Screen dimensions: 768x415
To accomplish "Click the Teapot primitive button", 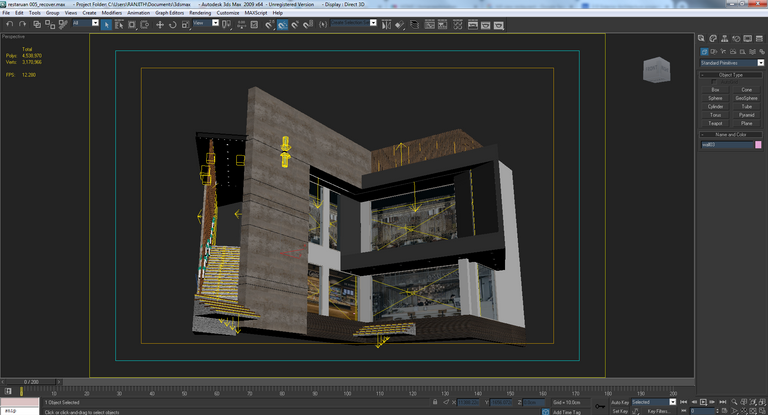I will tap(715, 123).
